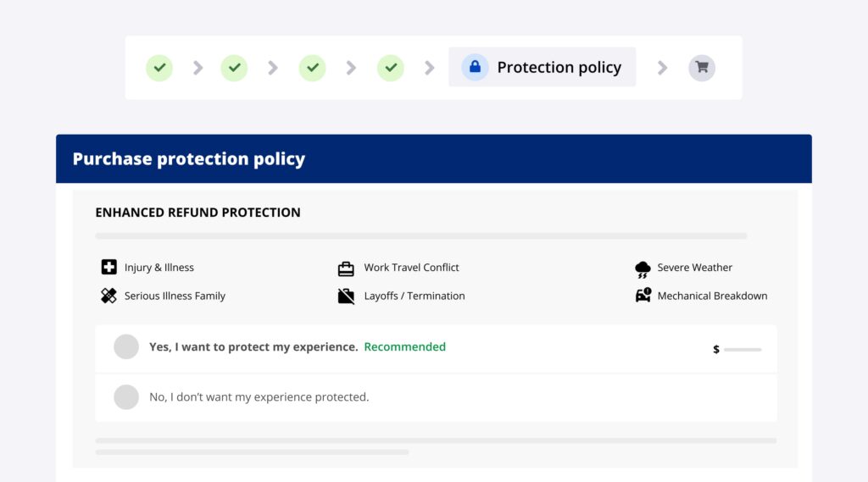This screenshot has width=868, height=482.
Task: Click the Protection policy step label
Action: click(559, 68)
